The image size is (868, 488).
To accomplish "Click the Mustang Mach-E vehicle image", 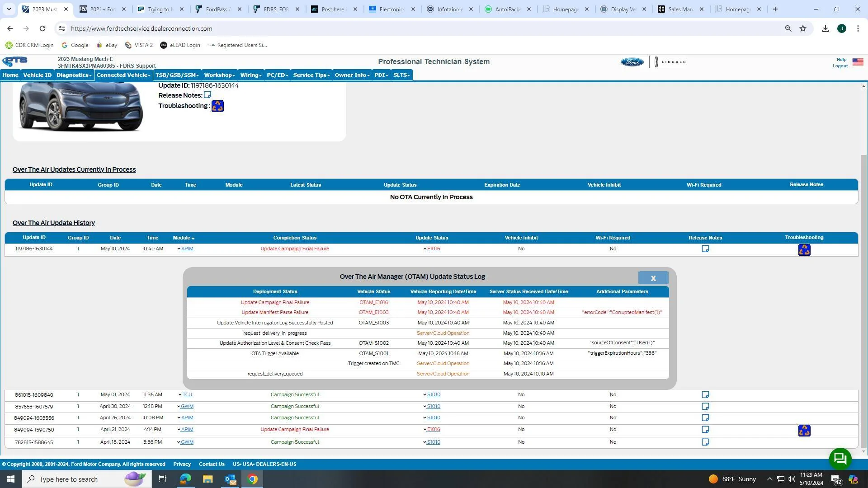I will click(x=81, y=108).
